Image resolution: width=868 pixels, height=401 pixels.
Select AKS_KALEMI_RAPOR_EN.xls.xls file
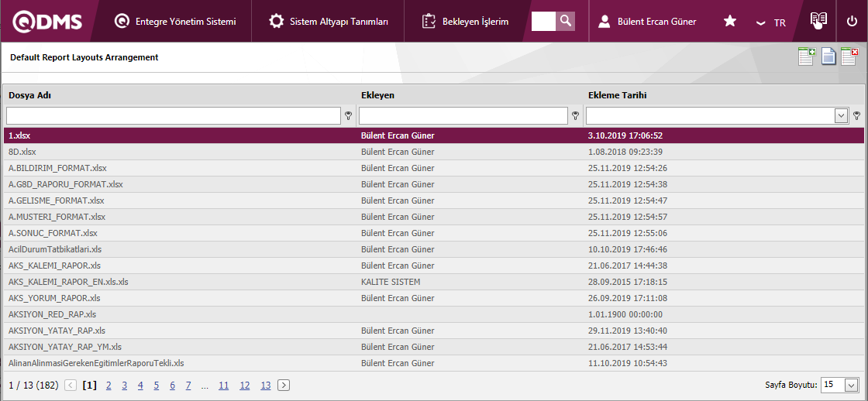click(x=69, y=282)
